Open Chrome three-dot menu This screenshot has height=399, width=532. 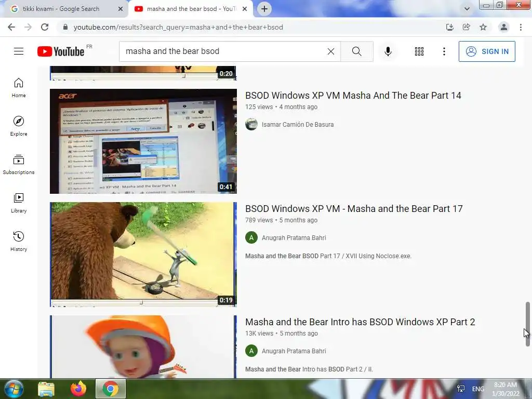521,27
